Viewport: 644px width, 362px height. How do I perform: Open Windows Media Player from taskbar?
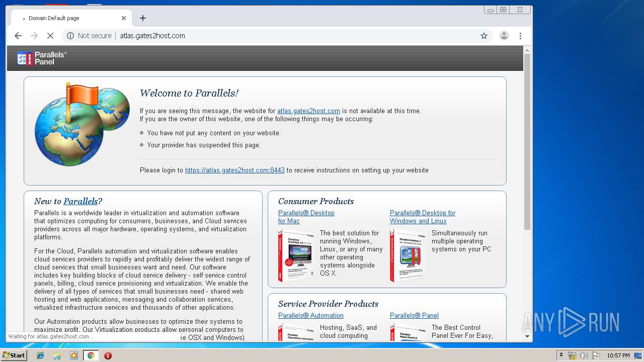point(74,355)
